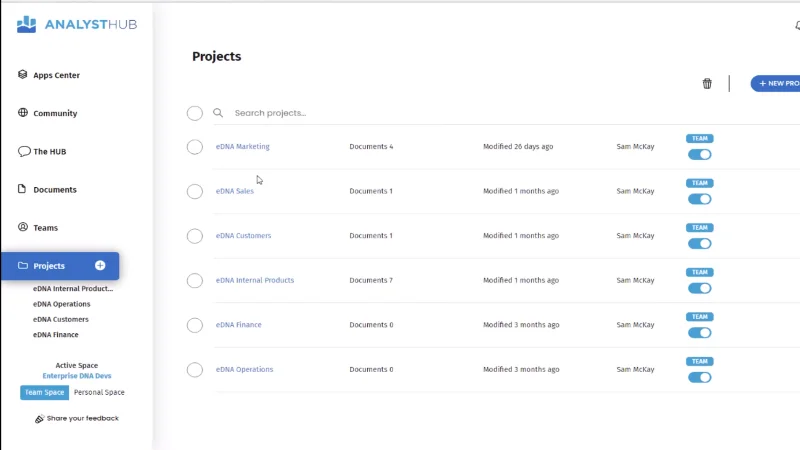The height and width of the screenshot is (450, 800).
Task: Click the Community globe icon
Action: click(x=22, y=113)
